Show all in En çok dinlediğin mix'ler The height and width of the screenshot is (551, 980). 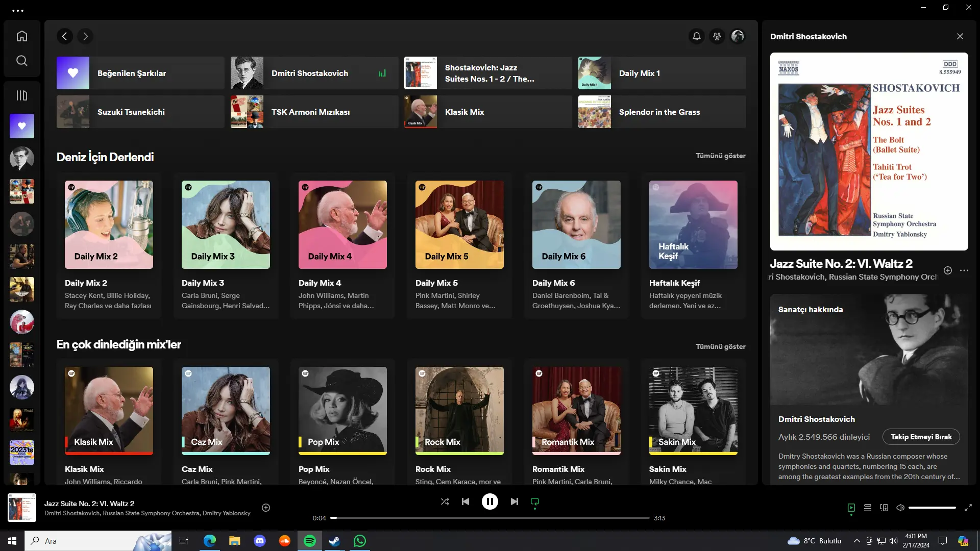(720, 346)
